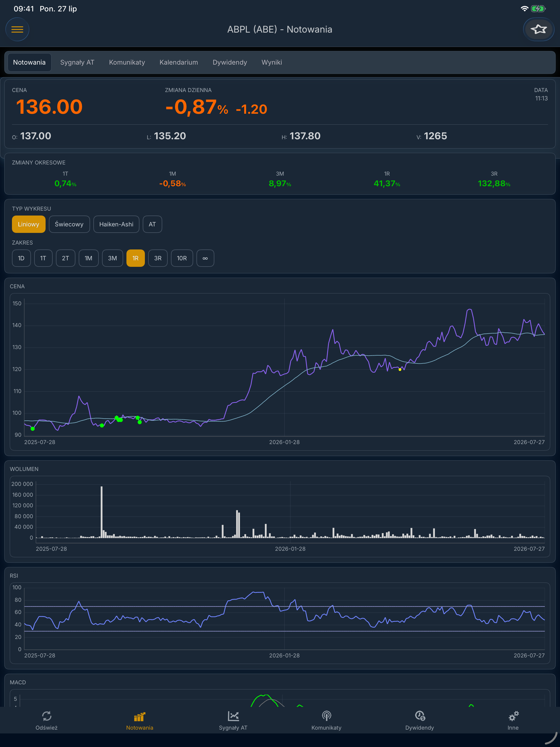
Task: Click the yellow signal marker on price chart
Action: tap(400, 370)
